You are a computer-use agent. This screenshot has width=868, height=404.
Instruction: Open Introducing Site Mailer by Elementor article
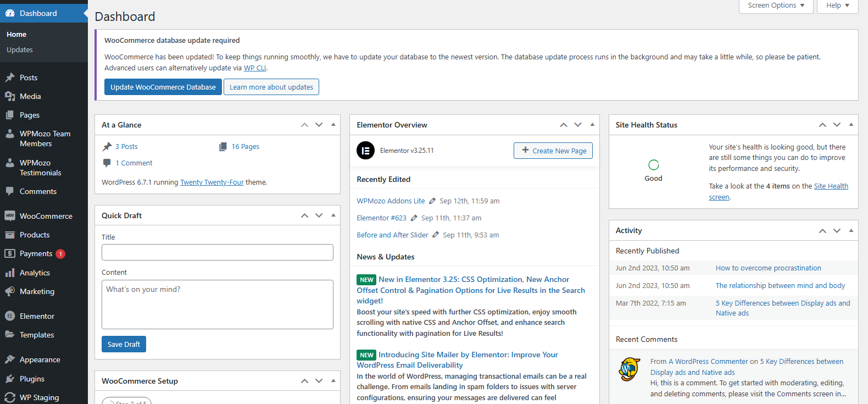457,360
